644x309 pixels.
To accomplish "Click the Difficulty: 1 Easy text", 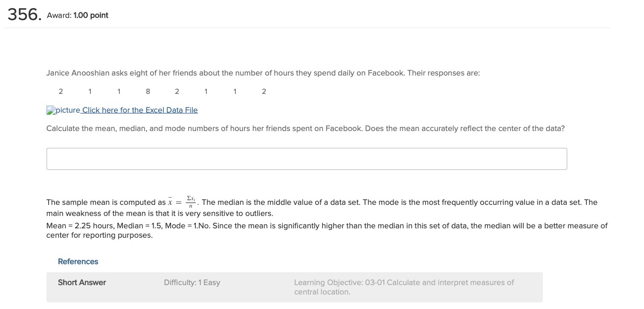I will [x=192, y=283].
